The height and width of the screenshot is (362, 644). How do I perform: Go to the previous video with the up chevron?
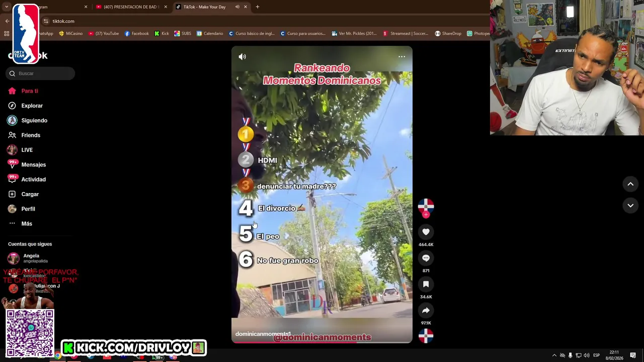630,184
